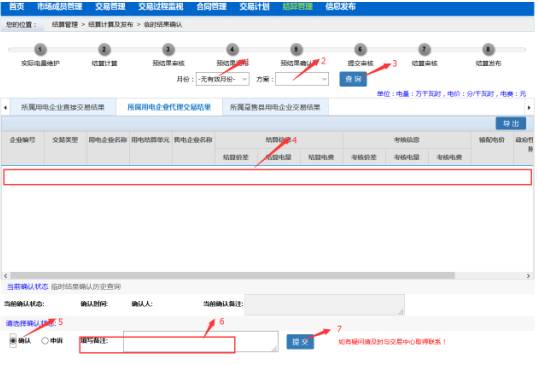Click the blue 查询 query button
The width and height of the screenshot is (537, 365).
click(x=353, y=79)
